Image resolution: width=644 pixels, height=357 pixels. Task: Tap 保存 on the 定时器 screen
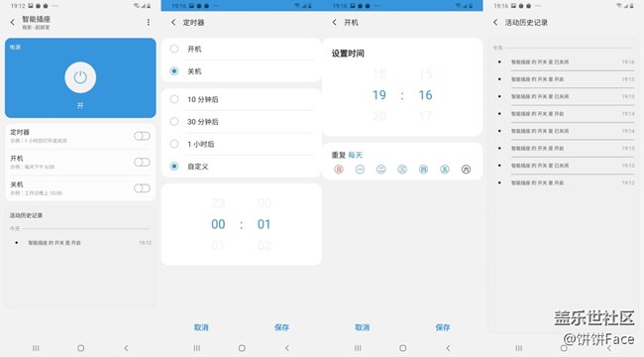pyautogui.click(x=281, y=327)
